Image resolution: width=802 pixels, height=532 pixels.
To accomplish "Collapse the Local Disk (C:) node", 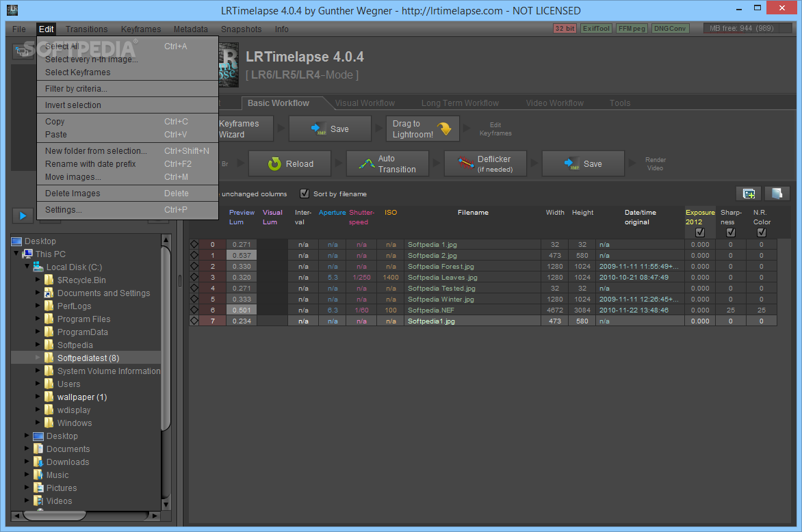I will (27, 266).
